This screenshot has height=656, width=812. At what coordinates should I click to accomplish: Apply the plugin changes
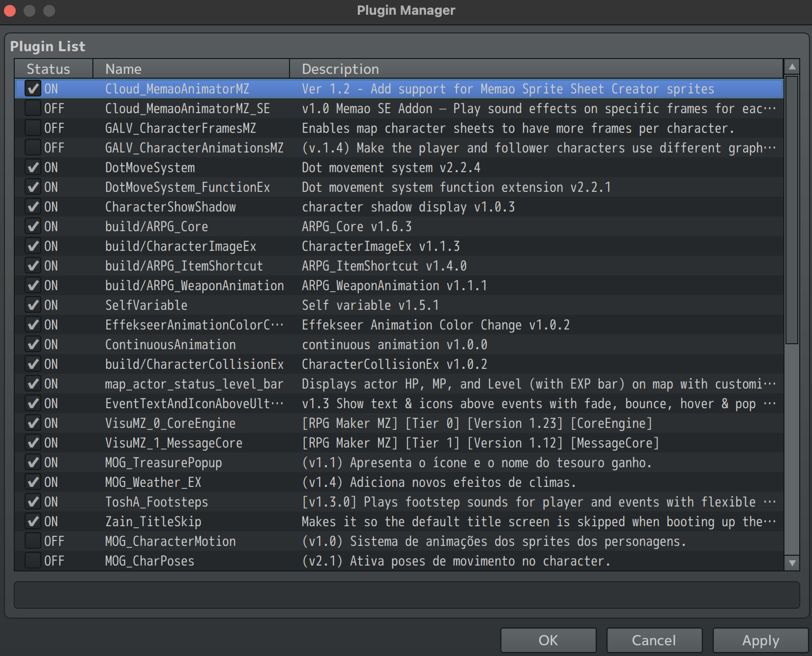tap(760, 640)
